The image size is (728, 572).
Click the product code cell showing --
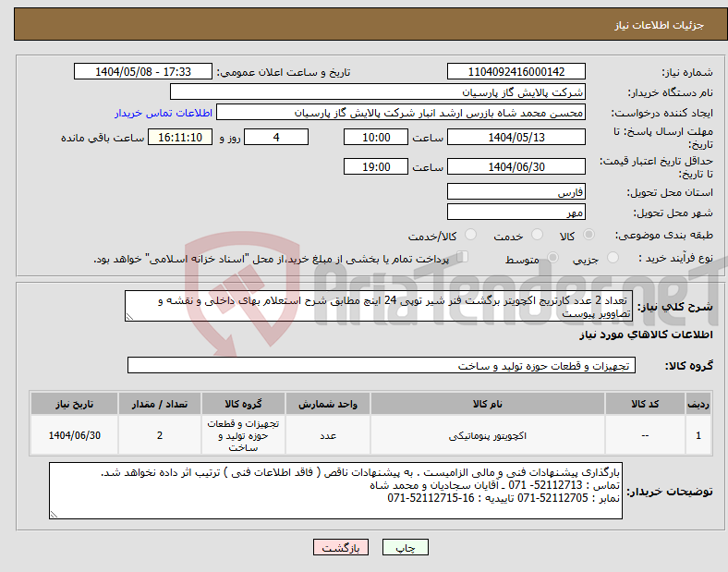645,435
